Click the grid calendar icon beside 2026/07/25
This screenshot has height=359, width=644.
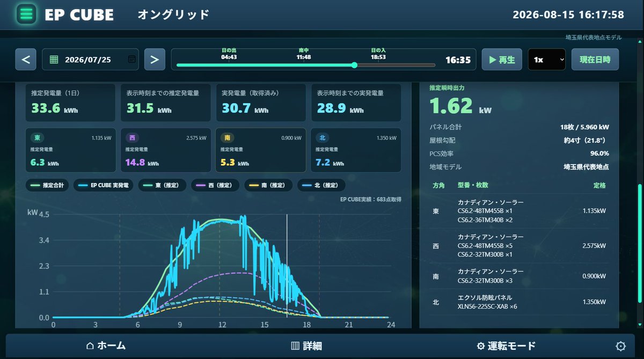54,60
